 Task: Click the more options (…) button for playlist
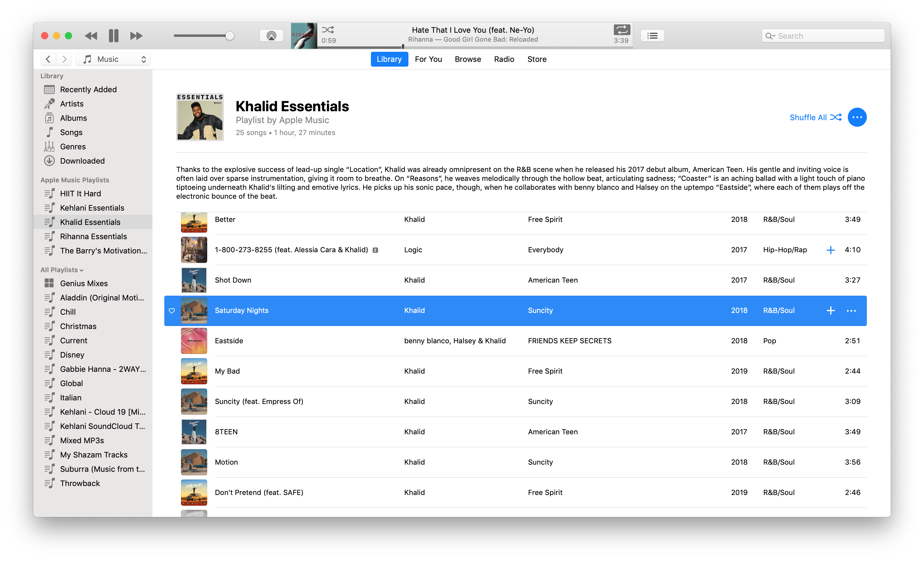click(x=857, y=117)
